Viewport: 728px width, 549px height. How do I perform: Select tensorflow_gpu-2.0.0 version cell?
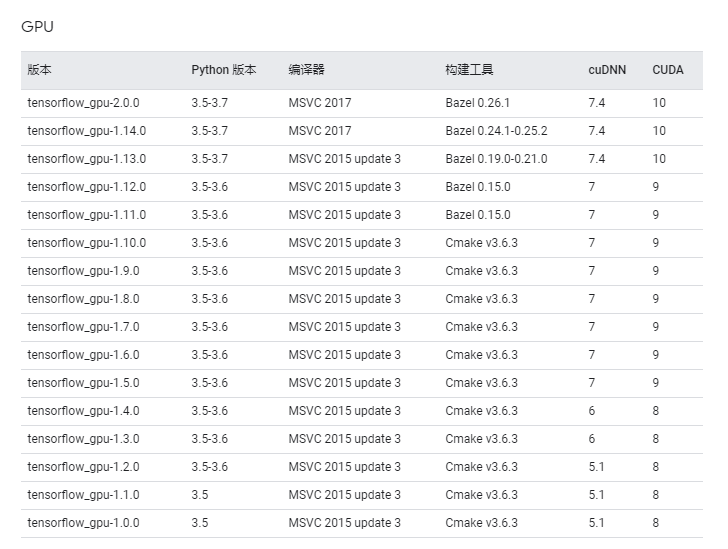pos(84,103)
